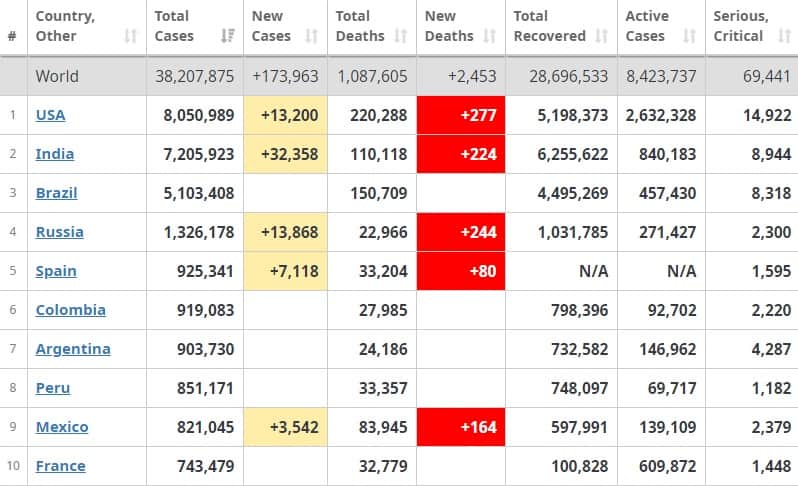
Task: Click the New Deaths column header
Action: 461,27
